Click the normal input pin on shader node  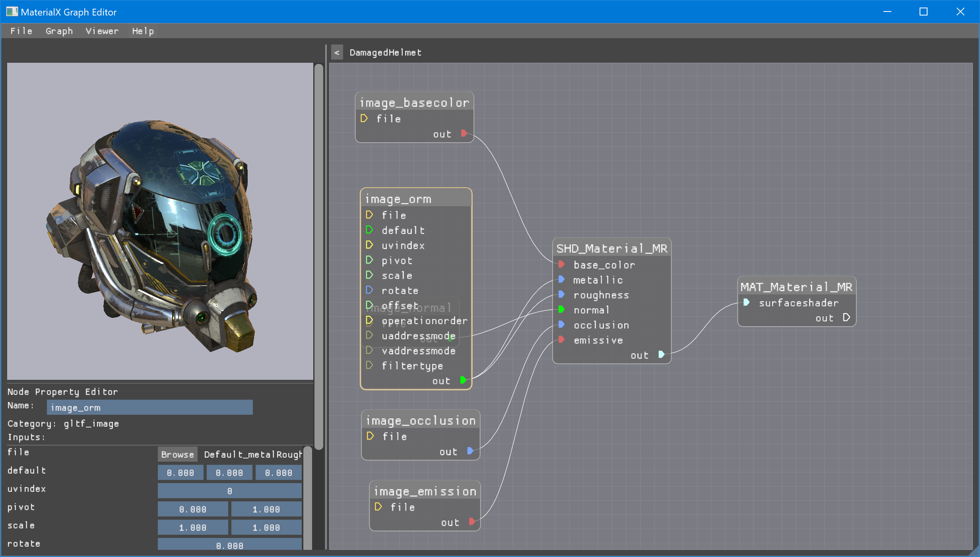[561, 309]
